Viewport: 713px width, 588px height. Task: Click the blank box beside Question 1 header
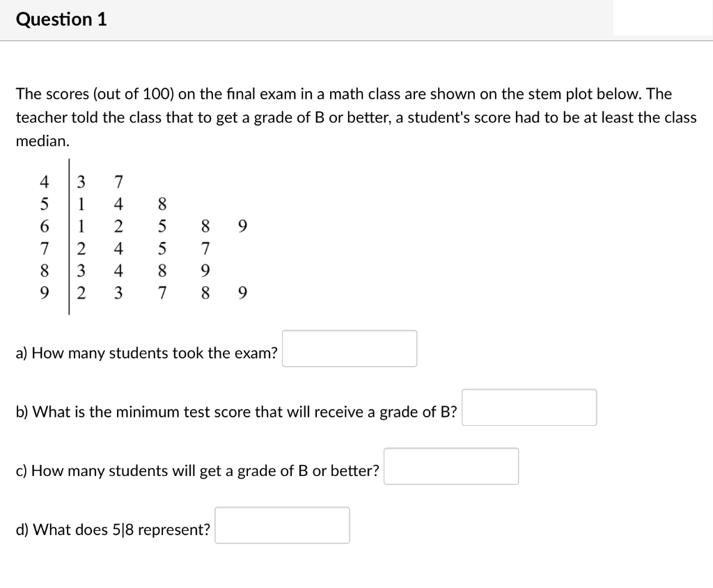[x=661, y=19]
